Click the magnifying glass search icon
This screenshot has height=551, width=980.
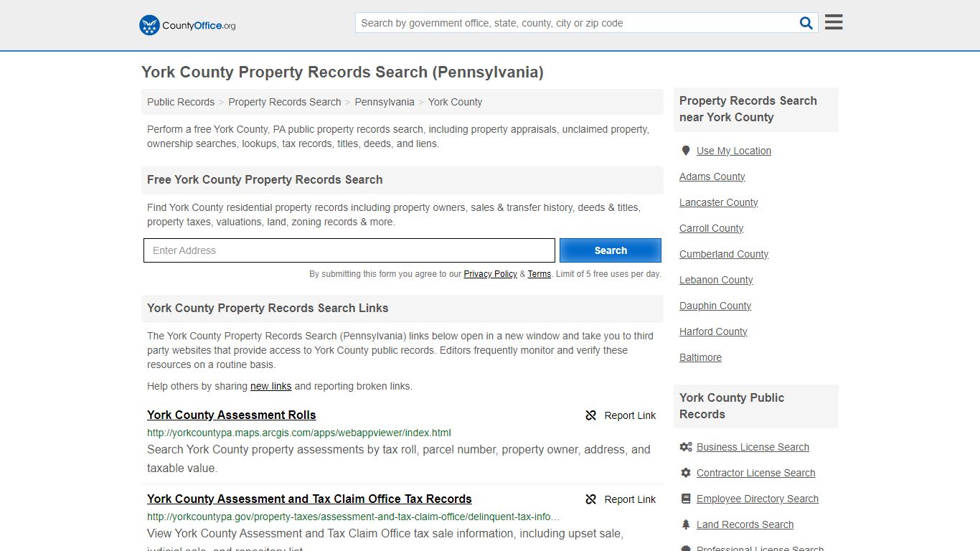(x=806, y=23)
